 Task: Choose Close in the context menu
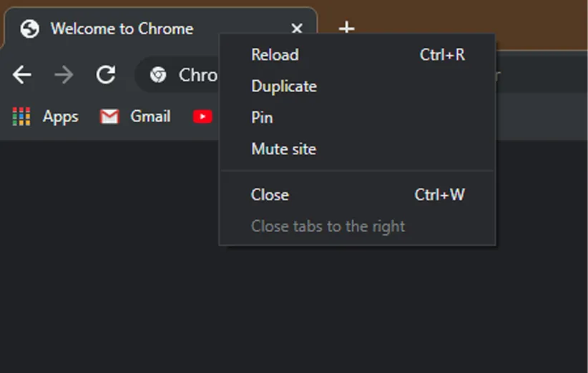(270, 194)
